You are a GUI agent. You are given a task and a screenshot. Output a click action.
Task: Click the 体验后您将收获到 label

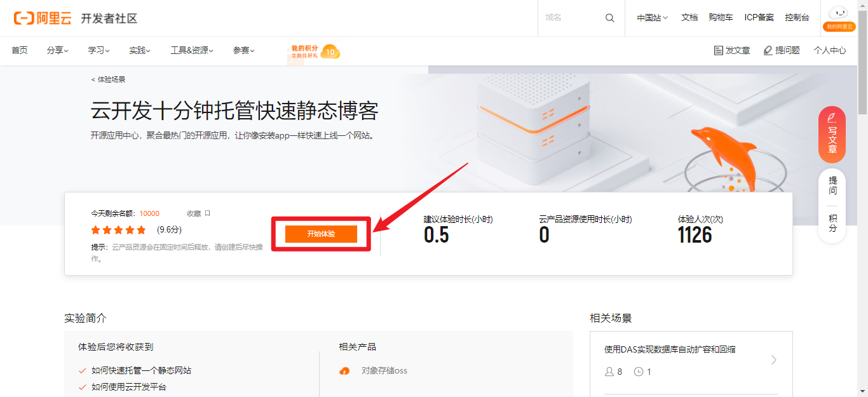116,347
